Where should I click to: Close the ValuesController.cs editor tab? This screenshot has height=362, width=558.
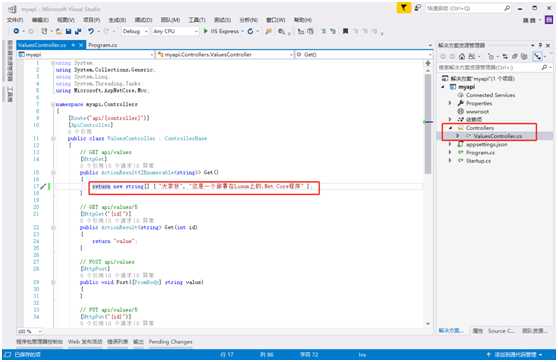[81, 45]
